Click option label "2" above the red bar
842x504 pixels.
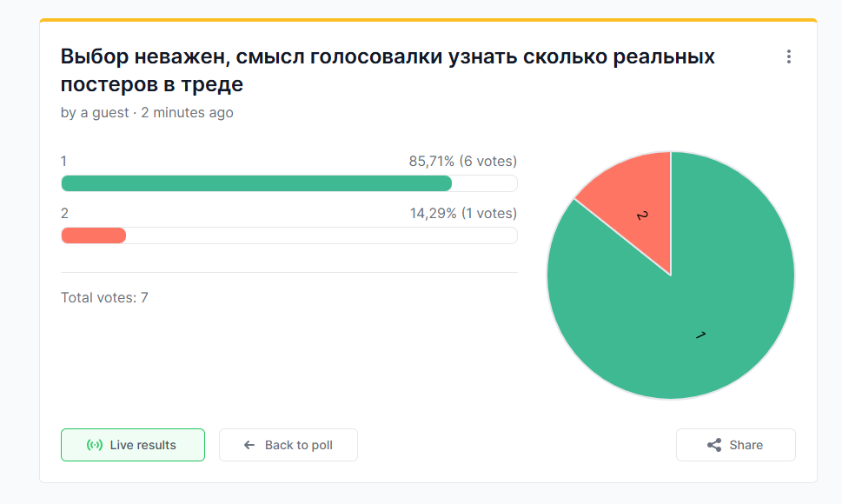coord(64,213)
